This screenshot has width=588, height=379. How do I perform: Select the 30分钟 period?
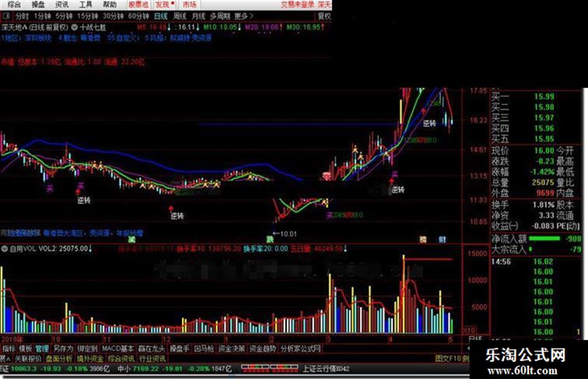click(x=113, y=16)
